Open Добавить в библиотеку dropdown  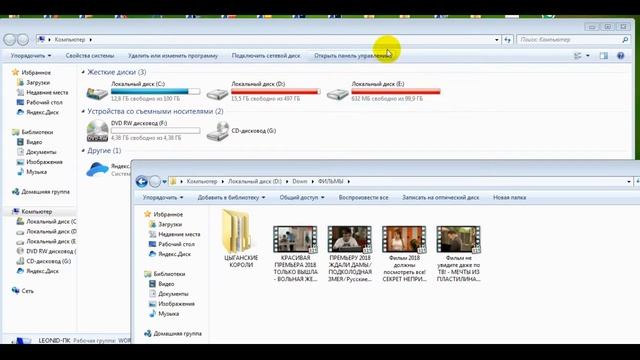[231, 198]
